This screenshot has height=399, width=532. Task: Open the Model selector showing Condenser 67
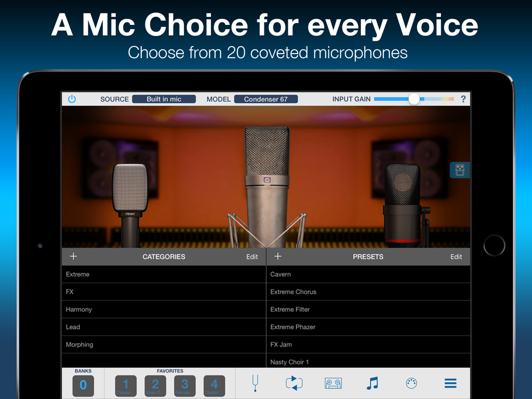(x=265, y=98)
